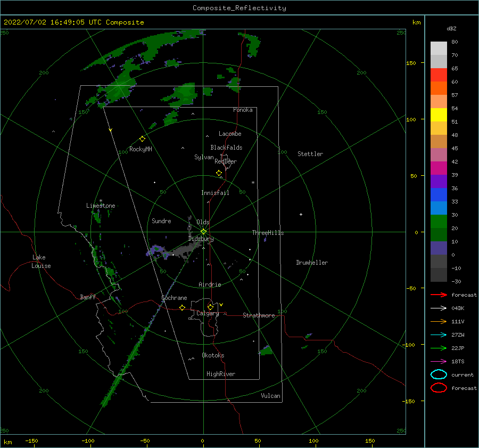Click the Cochrane town label

pyautogui.click(x=174, y=298)
